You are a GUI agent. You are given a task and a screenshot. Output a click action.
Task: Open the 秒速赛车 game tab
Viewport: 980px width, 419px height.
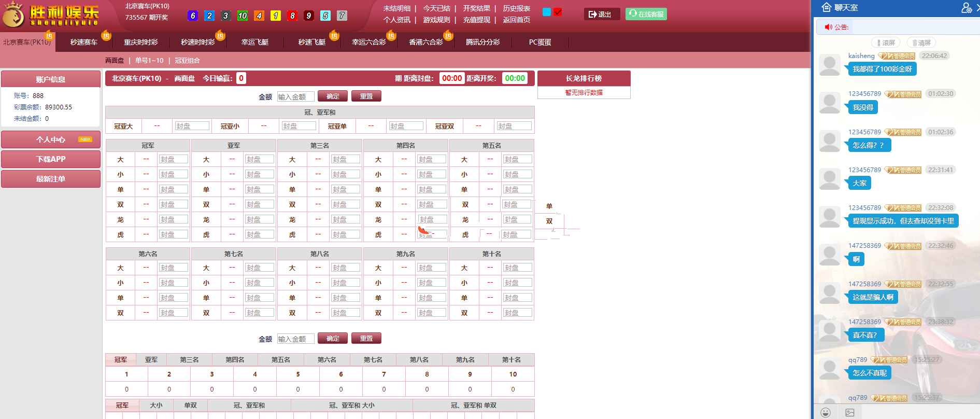(x=84, y=42)
